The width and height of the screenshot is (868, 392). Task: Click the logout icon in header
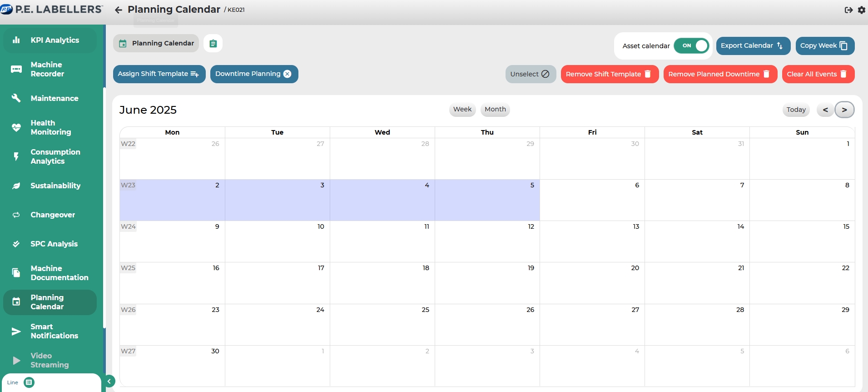tap(848, 10)
